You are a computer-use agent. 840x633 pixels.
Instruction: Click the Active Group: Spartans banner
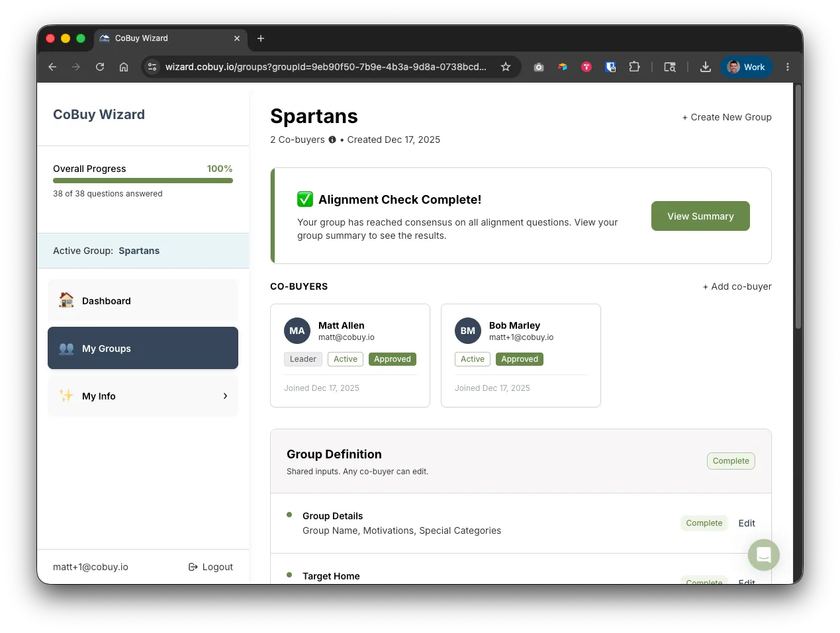[143, 251]
